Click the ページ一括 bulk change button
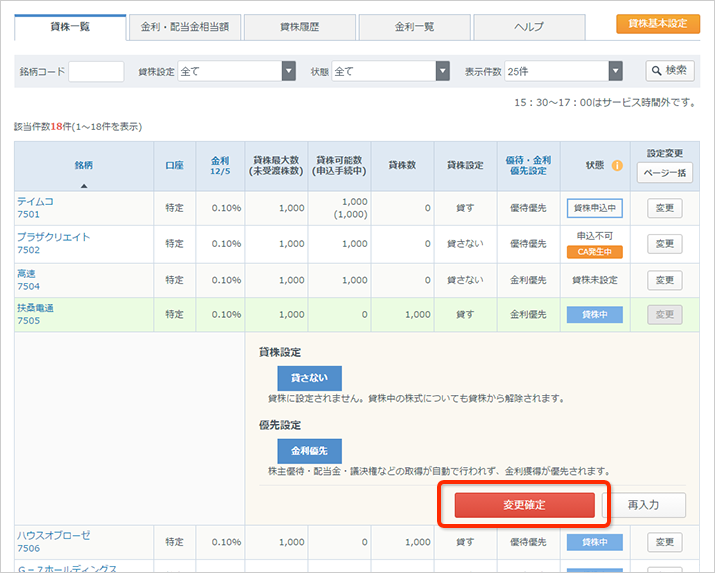The height and width of the screenshot is (573, 715). click(664, 172)
